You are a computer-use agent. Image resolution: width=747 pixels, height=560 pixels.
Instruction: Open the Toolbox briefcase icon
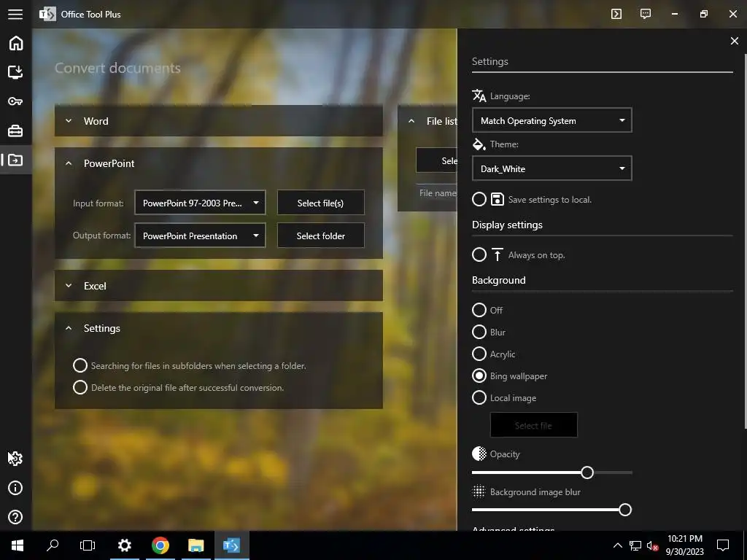(x=16, y=131)
